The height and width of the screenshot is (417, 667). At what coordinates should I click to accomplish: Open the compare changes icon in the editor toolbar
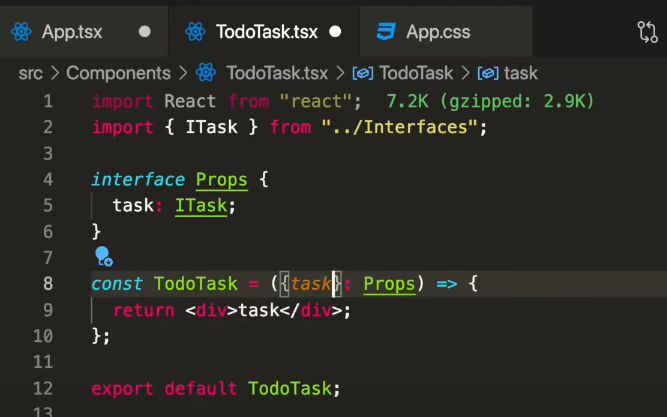click(647, 32)
